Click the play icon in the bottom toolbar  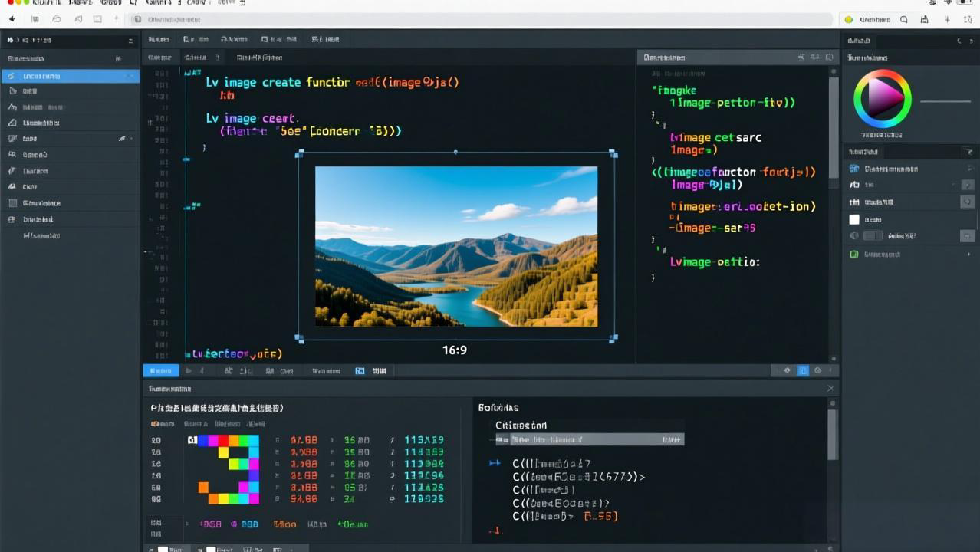pyautogui.click(x=189, y=371)
